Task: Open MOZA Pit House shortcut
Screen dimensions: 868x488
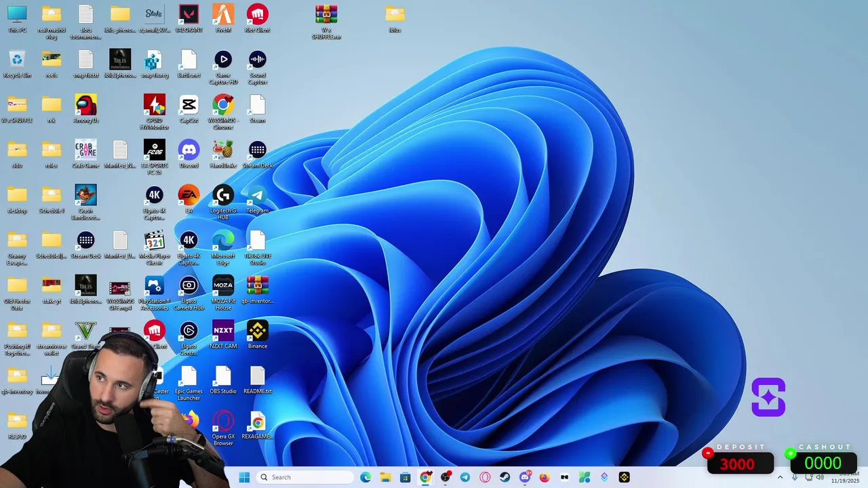Action: point(223,292)
